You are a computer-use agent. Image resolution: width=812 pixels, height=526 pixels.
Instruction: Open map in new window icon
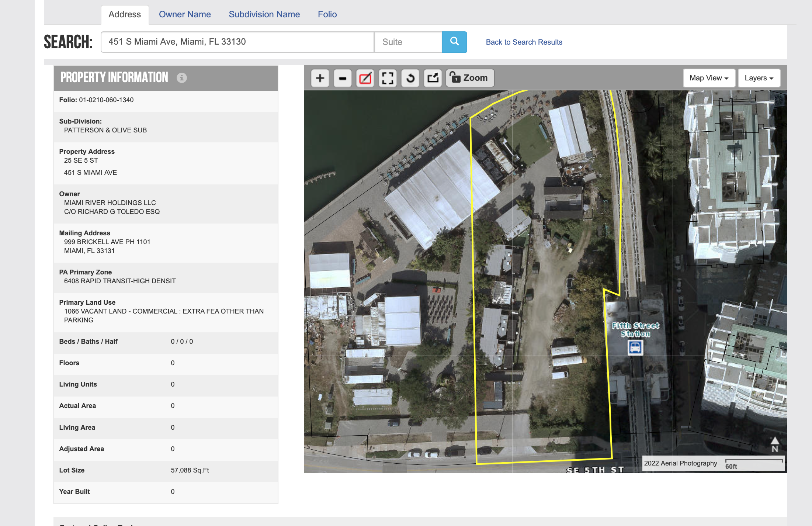point(433,78)
